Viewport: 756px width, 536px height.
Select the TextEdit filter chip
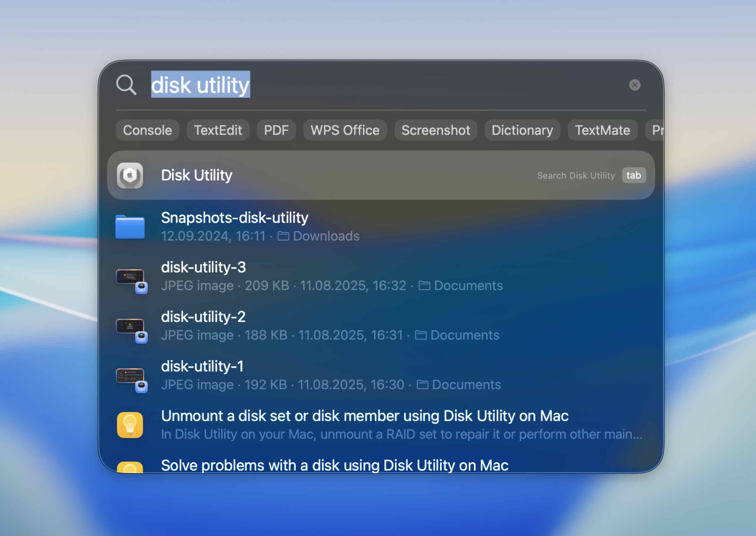218,130
